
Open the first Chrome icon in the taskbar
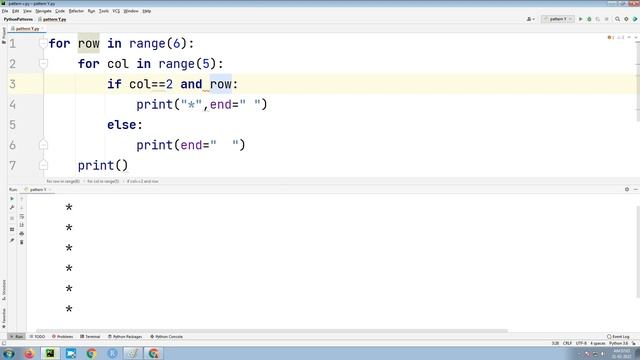91,353
